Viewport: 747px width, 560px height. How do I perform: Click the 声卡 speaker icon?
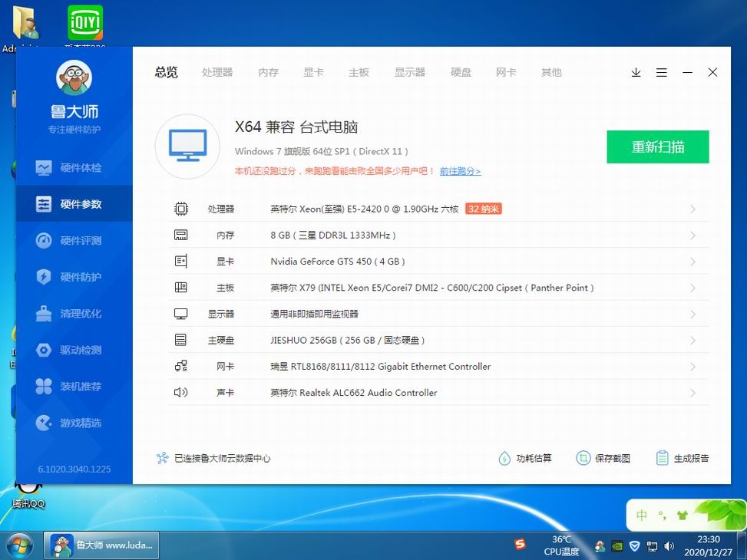[181, 392]
